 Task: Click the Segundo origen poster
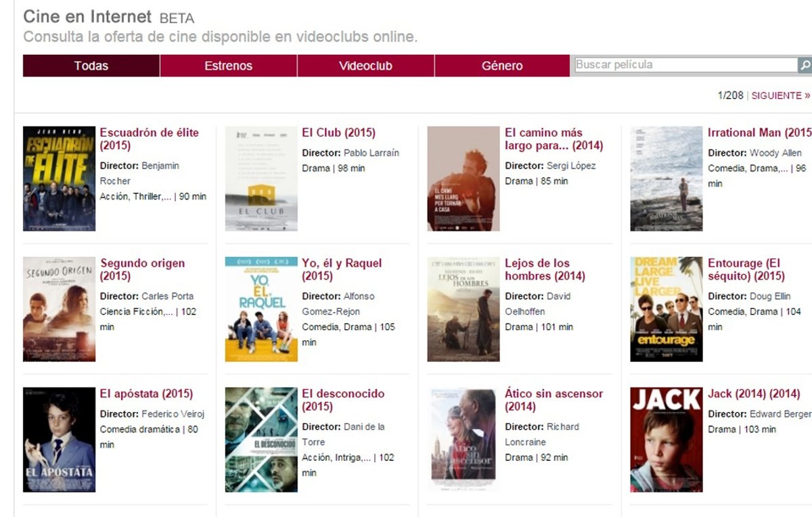click(59, 309)
